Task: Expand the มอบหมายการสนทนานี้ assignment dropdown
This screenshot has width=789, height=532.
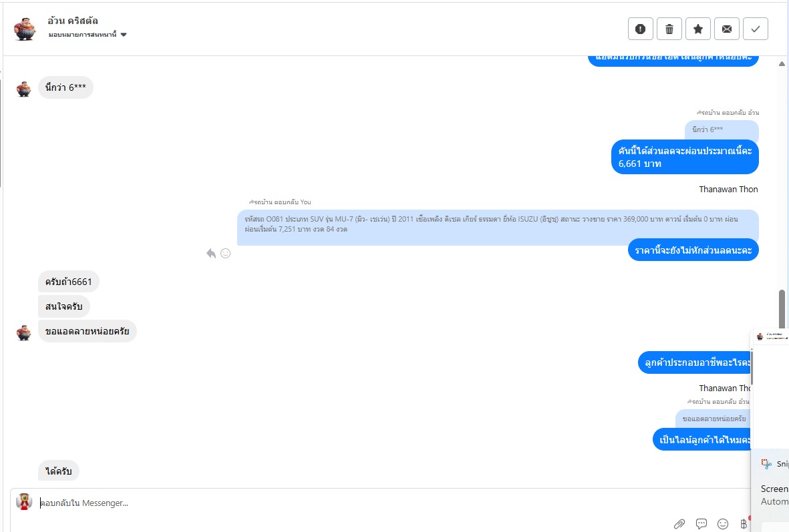Action: pos(124,35)
